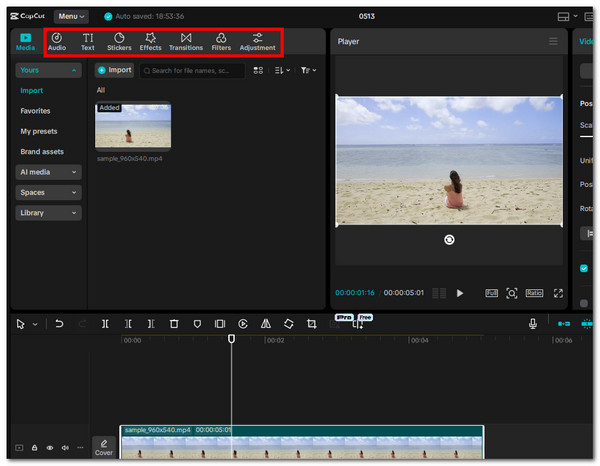The image size is (600, 466).
Task: Open the sort order dropdown
Action: 282,70
